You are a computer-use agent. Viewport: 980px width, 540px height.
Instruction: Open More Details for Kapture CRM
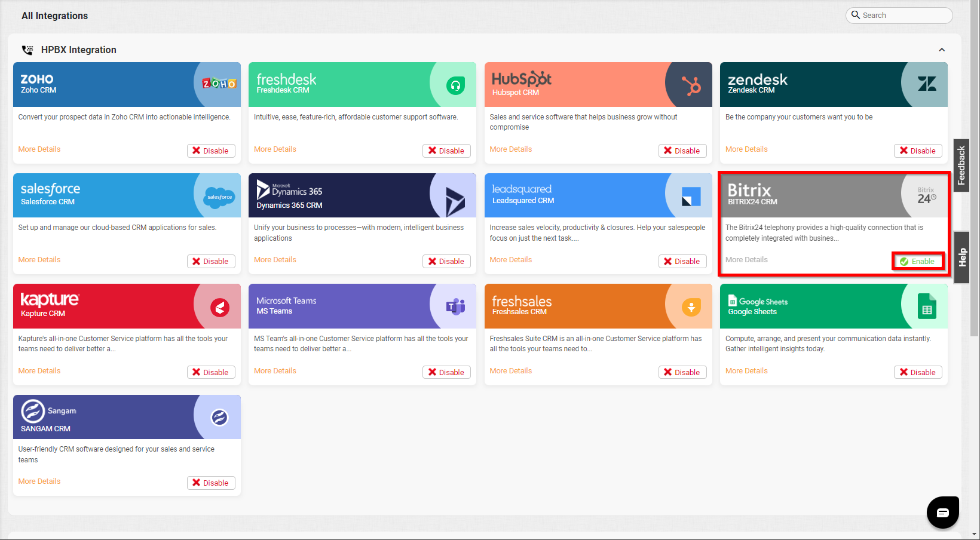(39, 371)
